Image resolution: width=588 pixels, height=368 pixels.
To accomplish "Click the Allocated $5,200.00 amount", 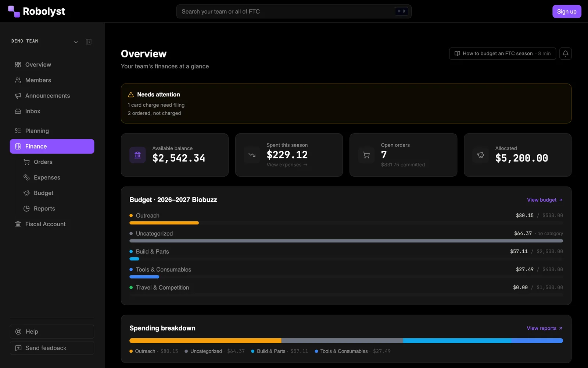I will 521,158.
